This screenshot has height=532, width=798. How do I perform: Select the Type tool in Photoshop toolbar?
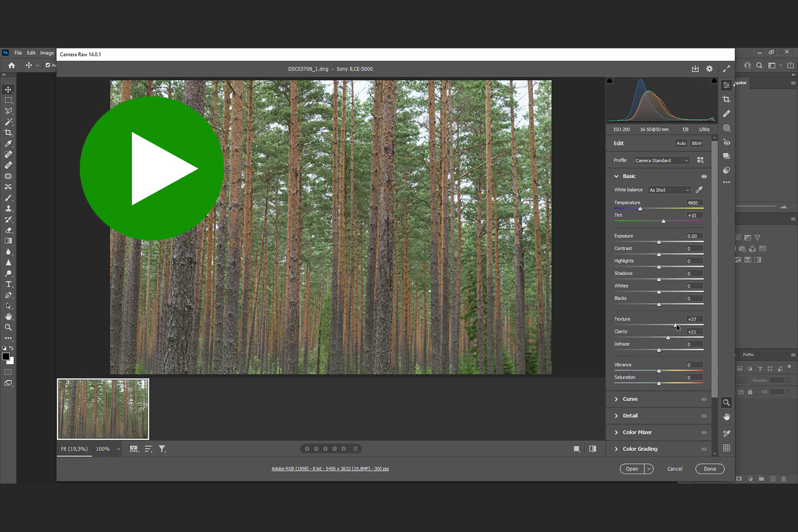pos(9,285)
